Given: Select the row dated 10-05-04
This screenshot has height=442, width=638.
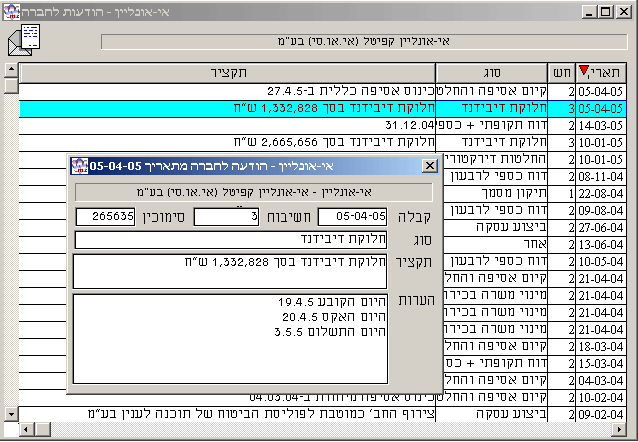Looking at the screenshot, I should [x=534, y=262].
